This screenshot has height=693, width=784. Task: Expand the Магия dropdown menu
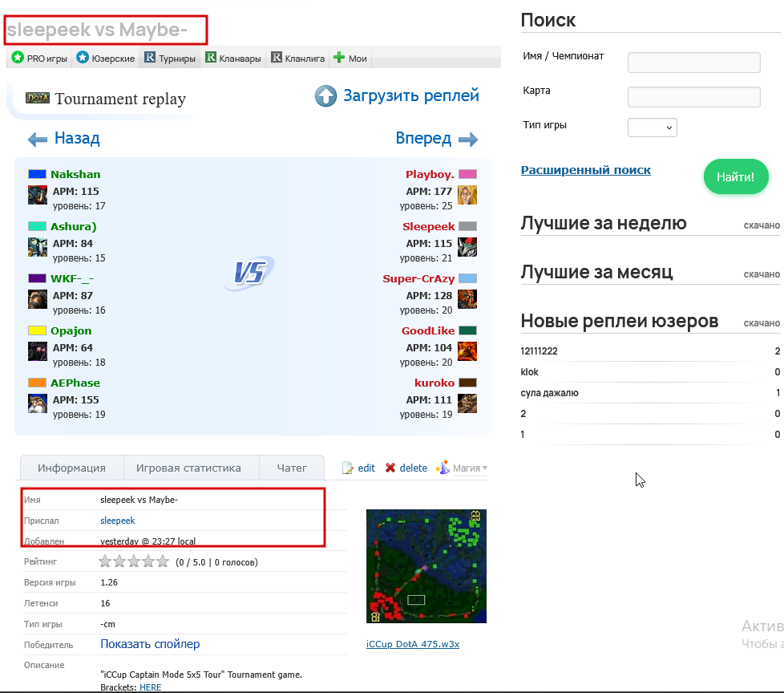click(x=470, y=468)
